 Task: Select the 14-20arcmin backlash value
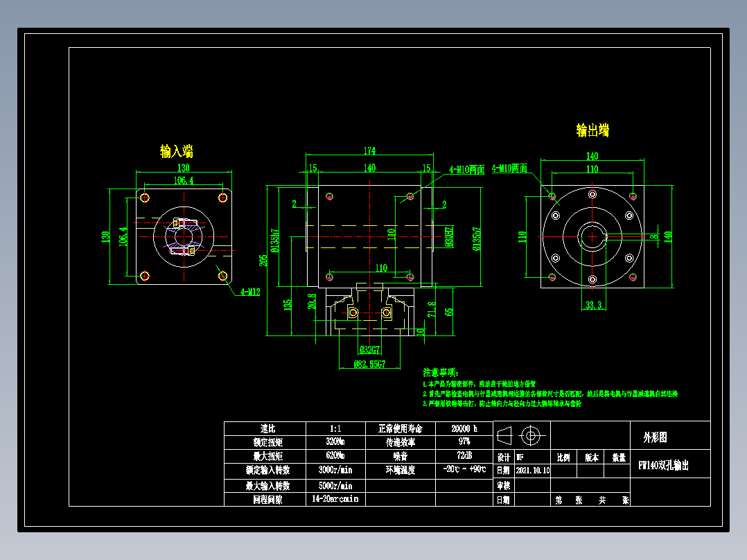click(335, 499)
